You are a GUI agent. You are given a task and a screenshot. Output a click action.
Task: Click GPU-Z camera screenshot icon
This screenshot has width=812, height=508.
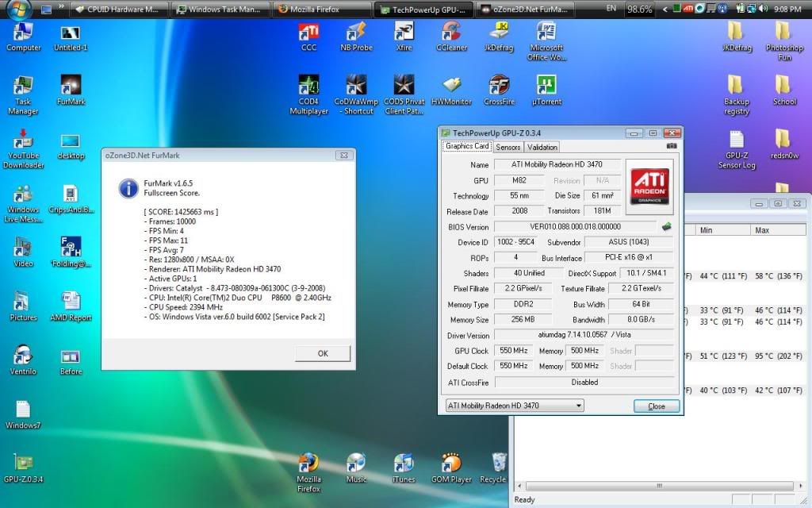(672, 146)
